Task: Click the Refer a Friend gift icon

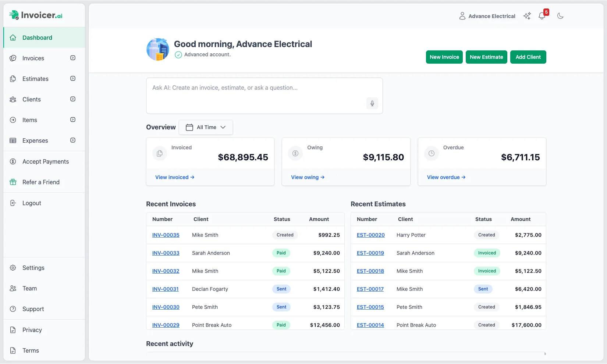Action: pyautogui.click(x=13, y=182)
